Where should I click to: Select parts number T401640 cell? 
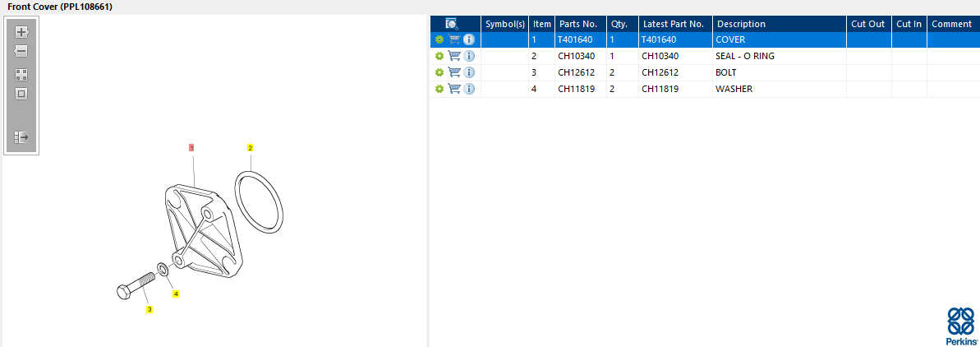click(x=581, y=39)
